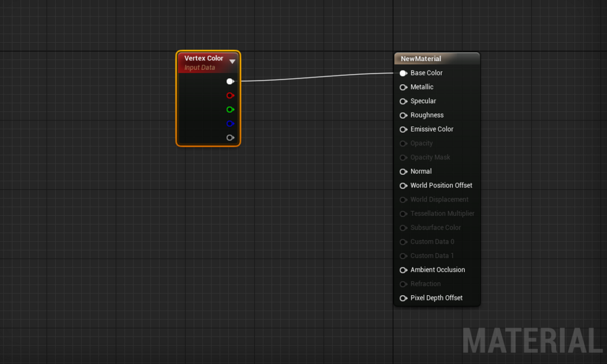Click the grayed "Tessellation Multiplier" label

tap(442, 213)
